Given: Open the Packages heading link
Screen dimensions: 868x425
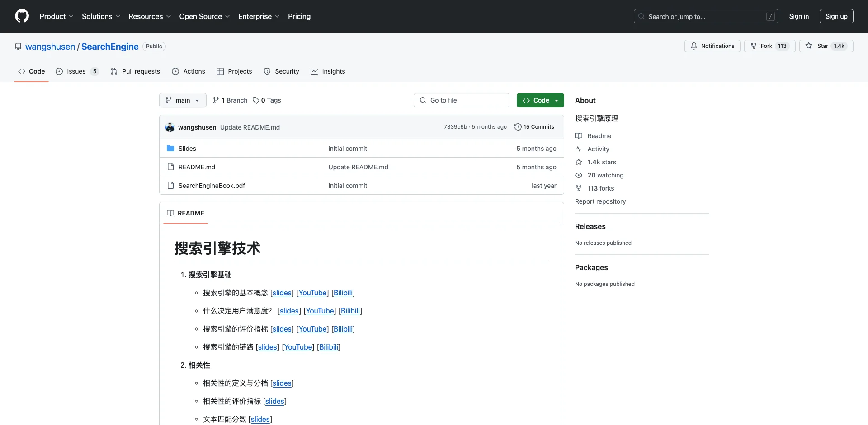Looking at the screenshot, I should click(591, 267).
